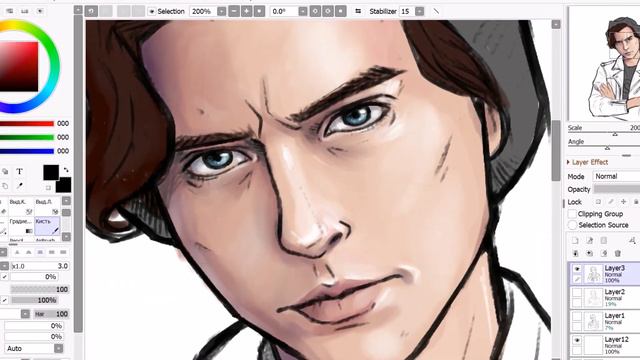Select the Выд.Л. selection eraser tool
This screenshot has width=640, height=360.
pos(47,206)
